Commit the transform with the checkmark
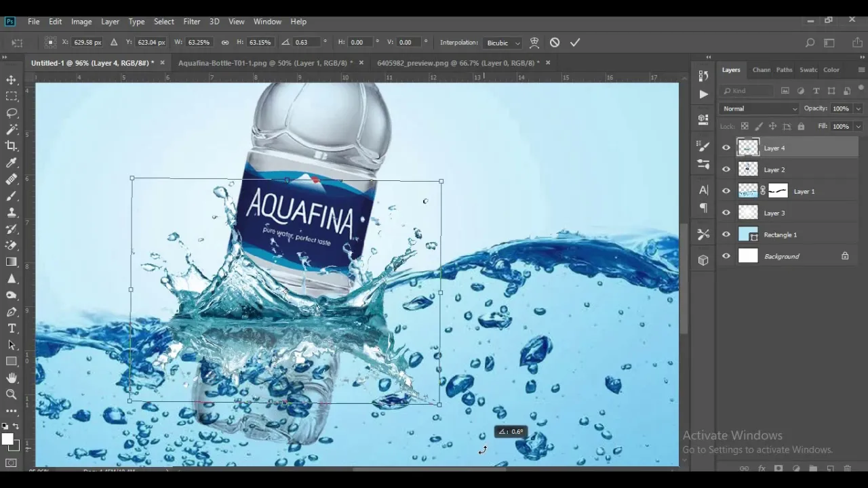Viewport: 868px width, 488px height. pyautogui.click(x=575, y=42)
